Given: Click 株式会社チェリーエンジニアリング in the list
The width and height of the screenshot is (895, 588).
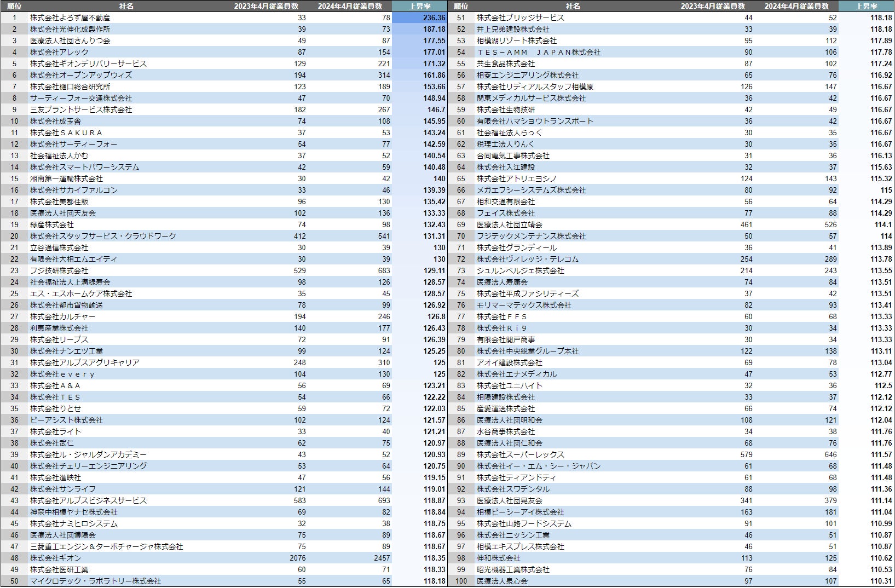Looking at the screenshot, I should [88, 466].
